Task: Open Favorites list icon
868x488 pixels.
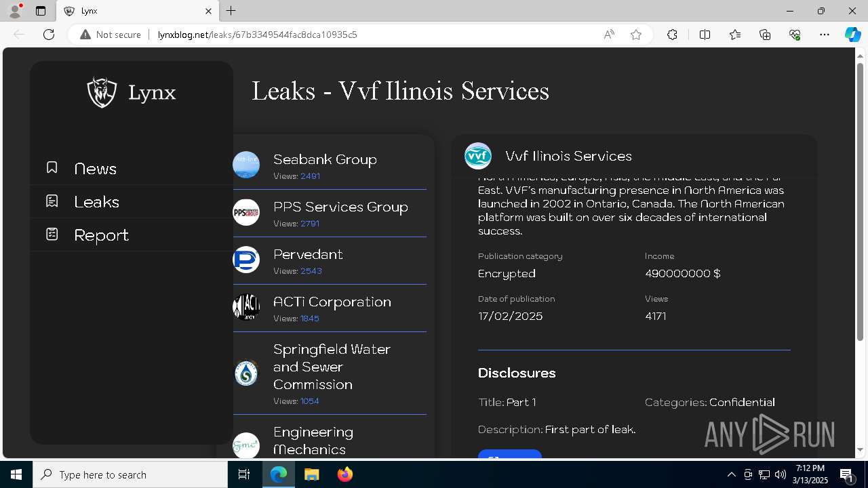Action: 735,35
